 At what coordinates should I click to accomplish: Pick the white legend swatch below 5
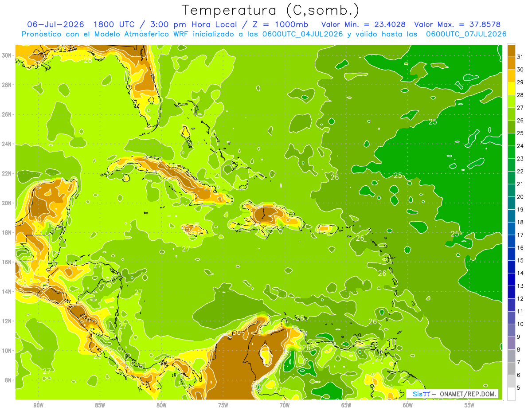[x=511, y=394]
